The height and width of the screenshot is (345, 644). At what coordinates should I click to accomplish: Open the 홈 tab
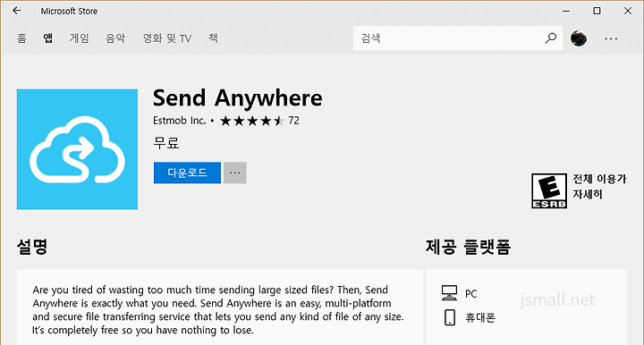21,38
